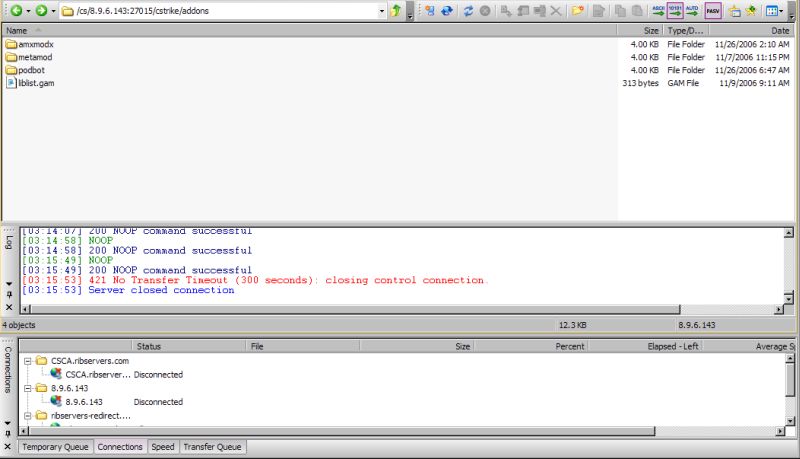The image size is (800, 459).
Task: Go up to the parent folder
Action: [x=396, y=11]
